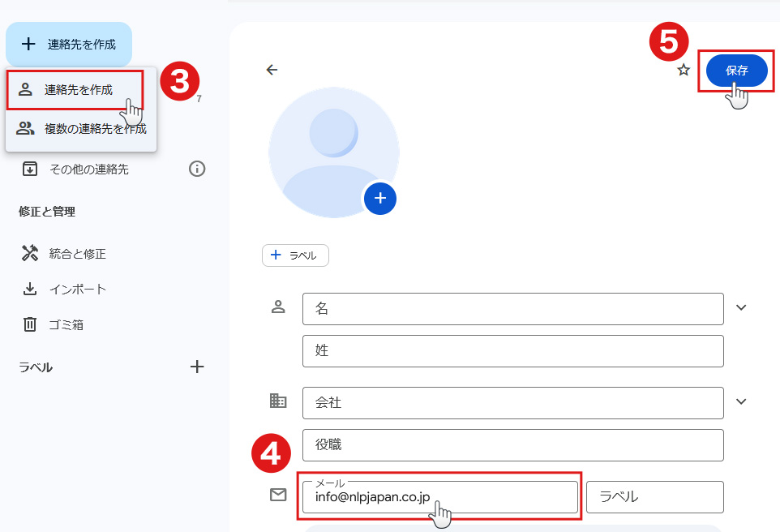780x532 pixels.
Task: Click the info icon beside その他の連絡先
Action: click(196, 169)
